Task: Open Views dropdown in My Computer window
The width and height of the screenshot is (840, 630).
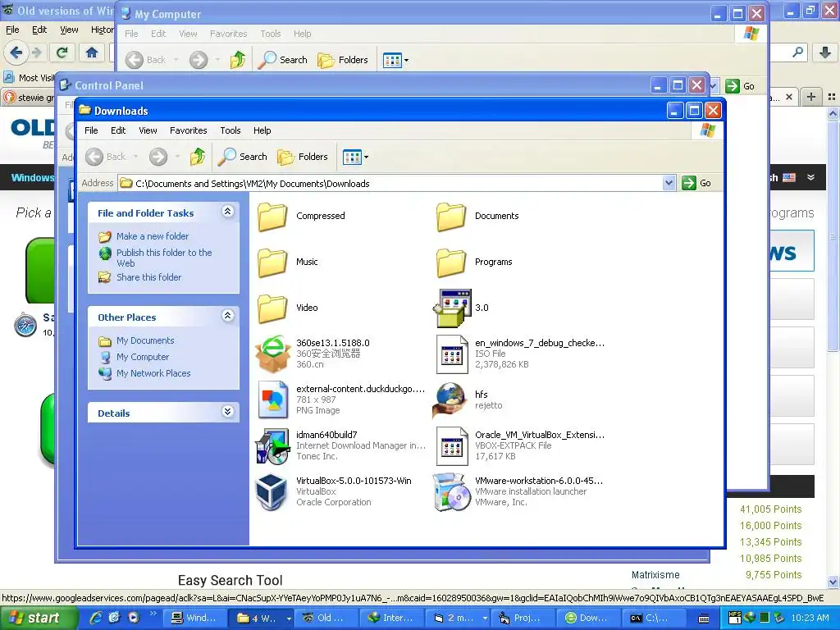Action: [x=396, y=60]
